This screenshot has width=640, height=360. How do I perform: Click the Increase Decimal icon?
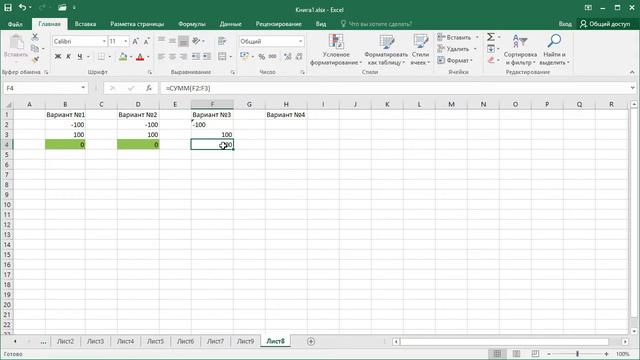click(x=288, y=57)
